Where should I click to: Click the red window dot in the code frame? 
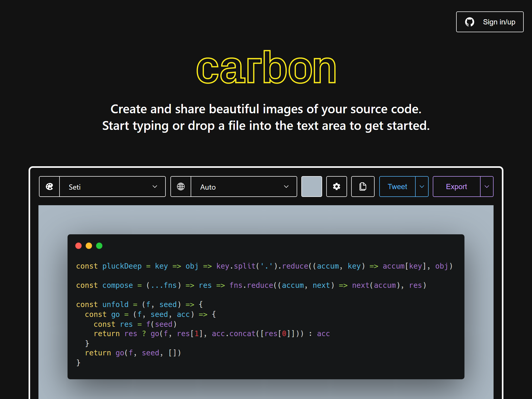pos(79,245)
